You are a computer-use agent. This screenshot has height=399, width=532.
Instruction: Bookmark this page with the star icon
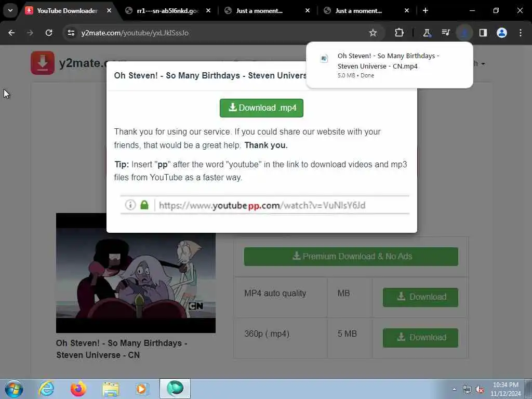click(373, 33)
